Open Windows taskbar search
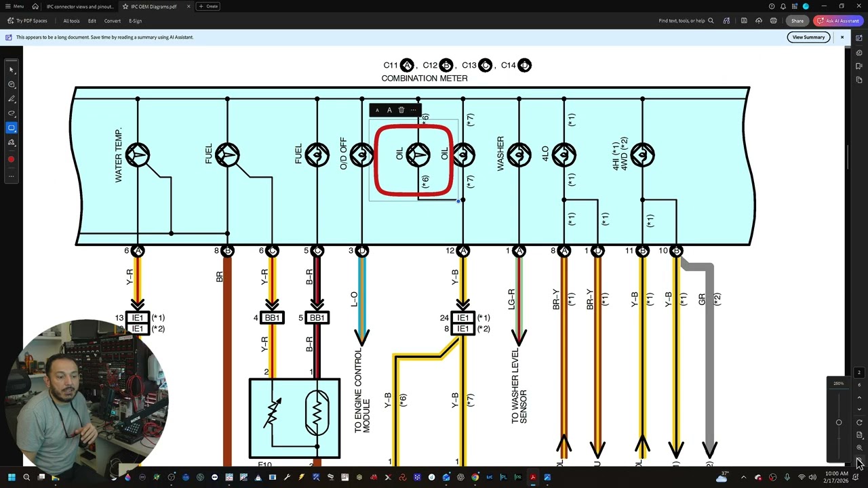This screenshot has height=488, width=868. click(x=26, y=477)
